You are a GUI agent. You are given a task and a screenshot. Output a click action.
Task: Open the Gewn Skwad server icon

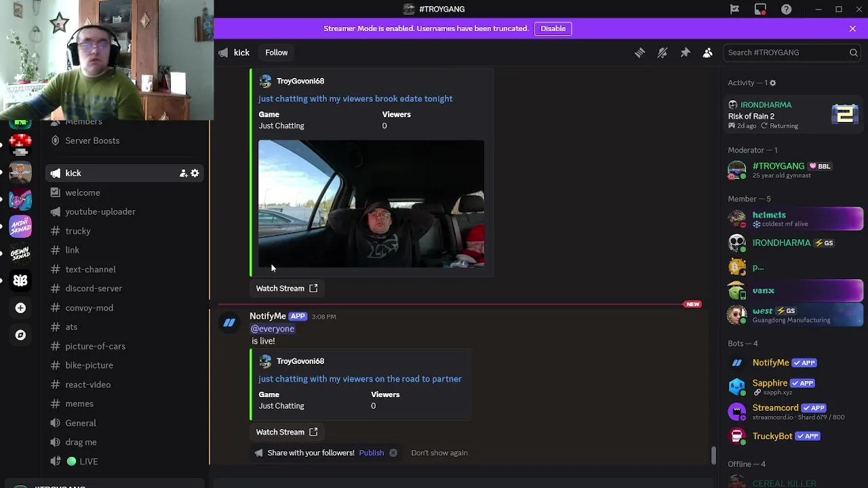(20, 253)
